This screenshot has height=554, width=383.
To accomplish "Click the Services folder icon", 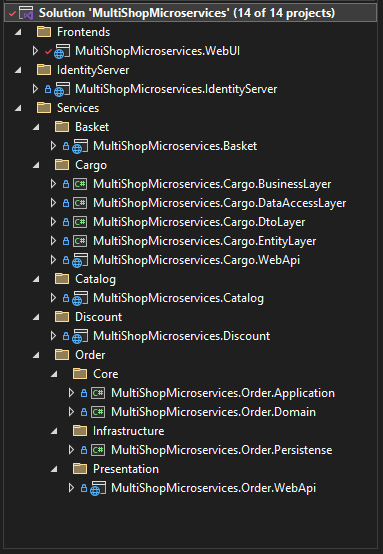I will pos(44,108).
